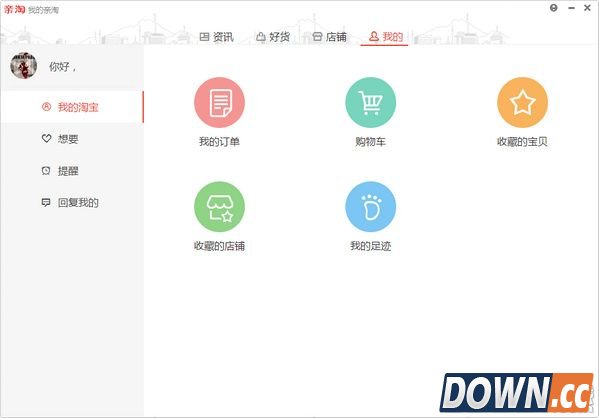Open the 收藏的店铺 shop icon
Image resolution: width=599 pixels, height=418 pixels.
[x=219, y=207]
